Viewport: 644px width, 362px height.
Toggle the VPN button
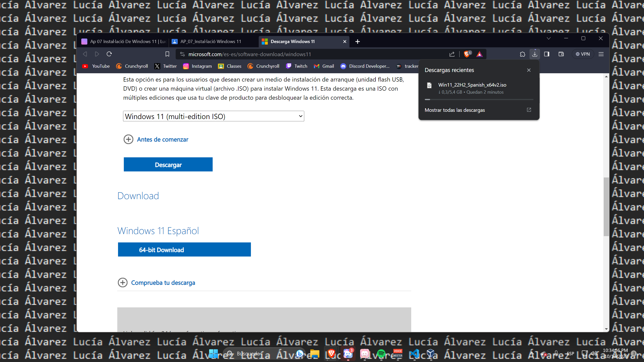click(583, 54)
